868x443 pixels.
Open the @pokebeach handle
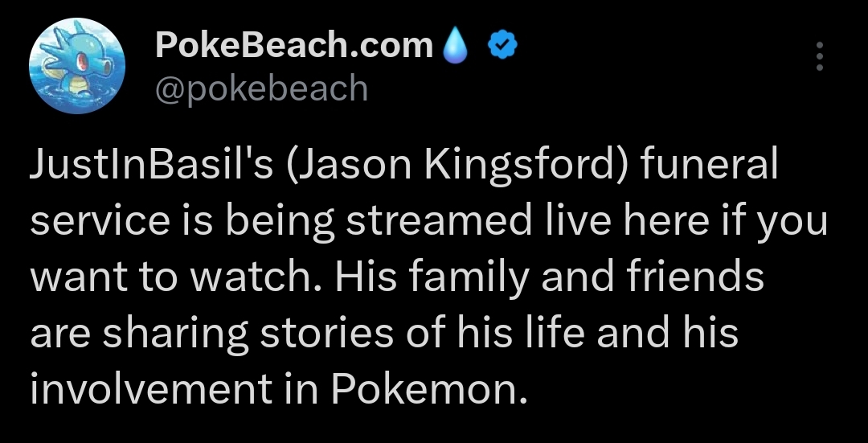pos(261,88)
